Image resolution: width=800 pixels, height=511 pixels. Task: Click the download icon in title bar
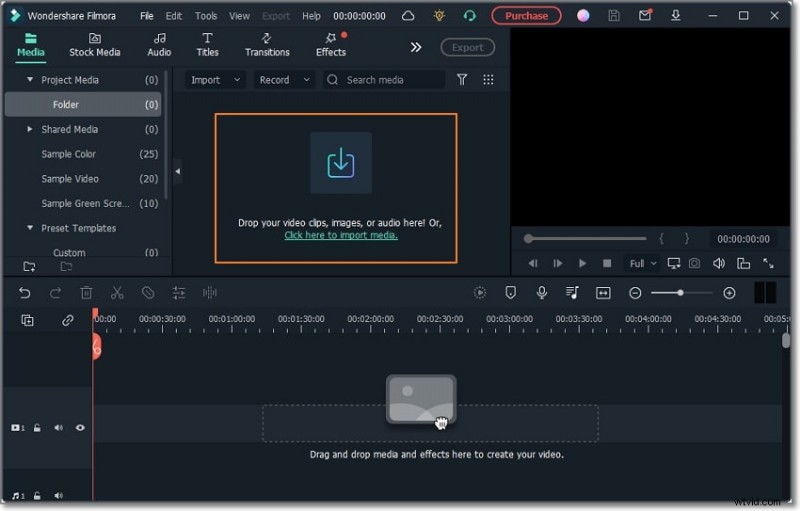[x=676, y=16]
